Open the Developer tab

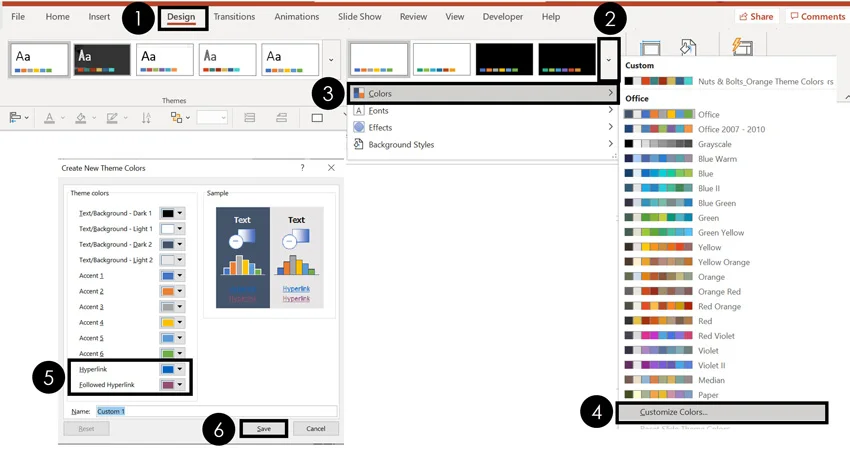503,17
